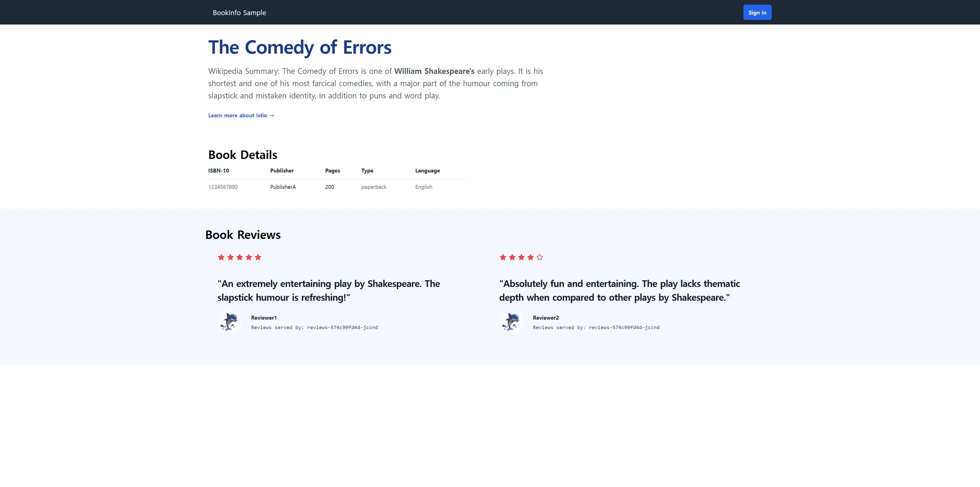Click the Sign in button
The image size is (980, 487).
[x=757, y=13]
